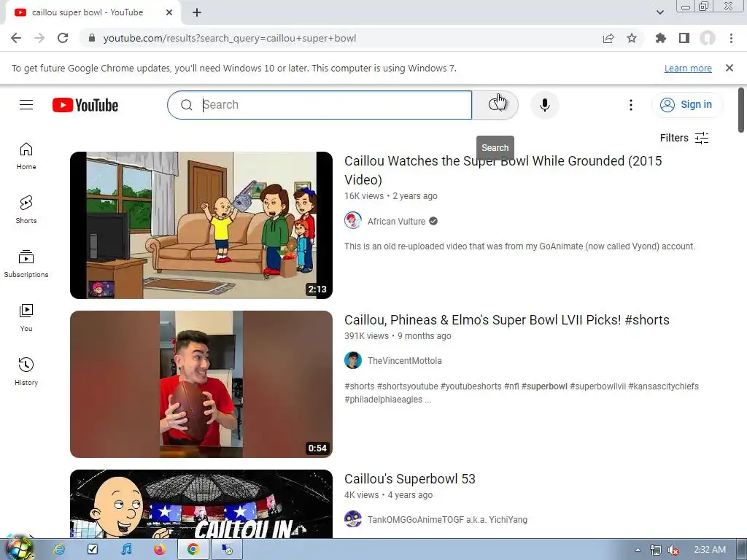The width and height of the screenshot is (747, 560).
Task: Close the caillou super bowl tab
Action: [169, 12]
